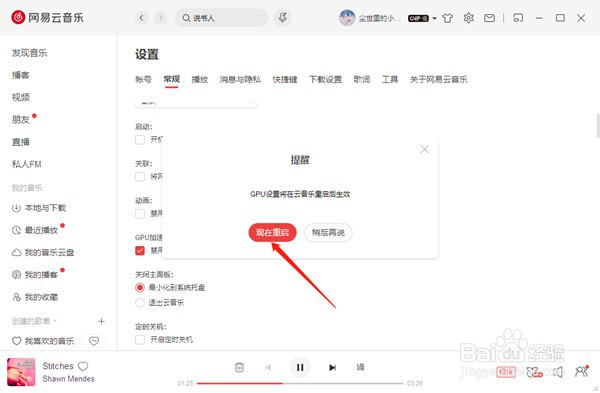Go forward with the right arrow button
The width and height of the screenshot is (600, 393).
pos(161,18)
